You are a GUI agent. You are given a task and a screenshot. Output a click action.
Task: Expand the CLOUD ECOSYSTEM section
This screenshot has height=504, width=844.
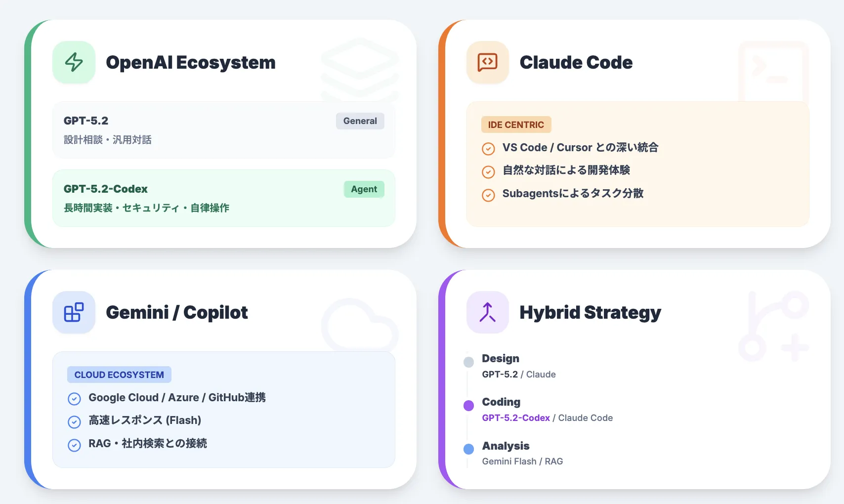click(x=119, y=375)
